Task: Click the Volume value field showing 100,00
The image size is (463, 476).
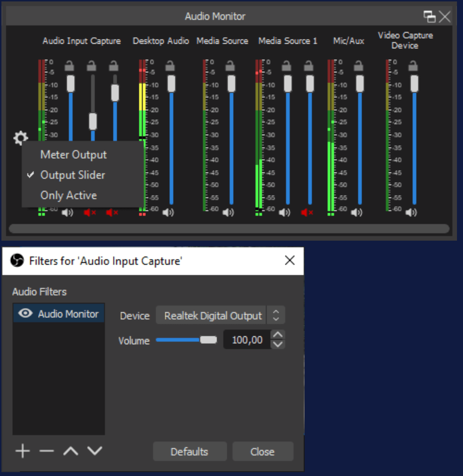Action: point(247,340)
